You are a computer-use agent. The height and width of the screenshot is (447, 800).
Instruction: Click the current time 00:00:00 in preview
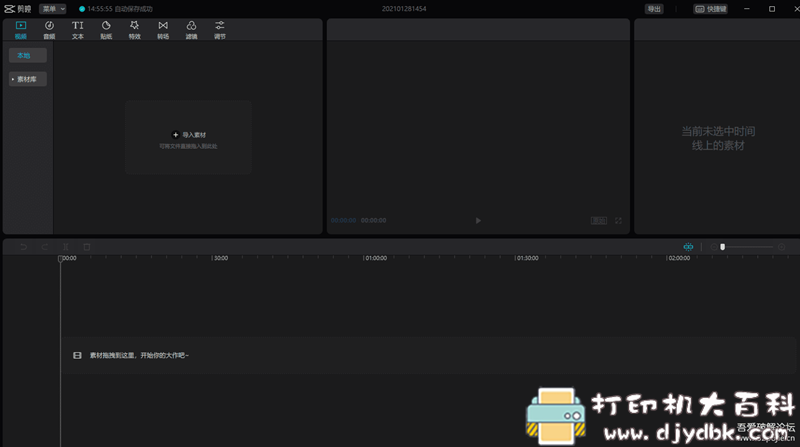click(x=343, y=220)
